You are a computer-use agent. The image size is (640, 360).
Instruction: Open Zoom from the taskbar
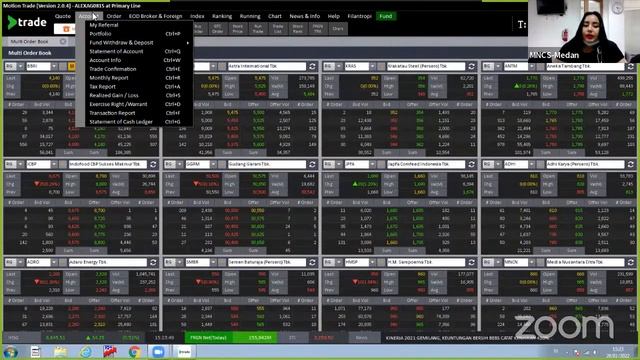click(x=158, y=351)
